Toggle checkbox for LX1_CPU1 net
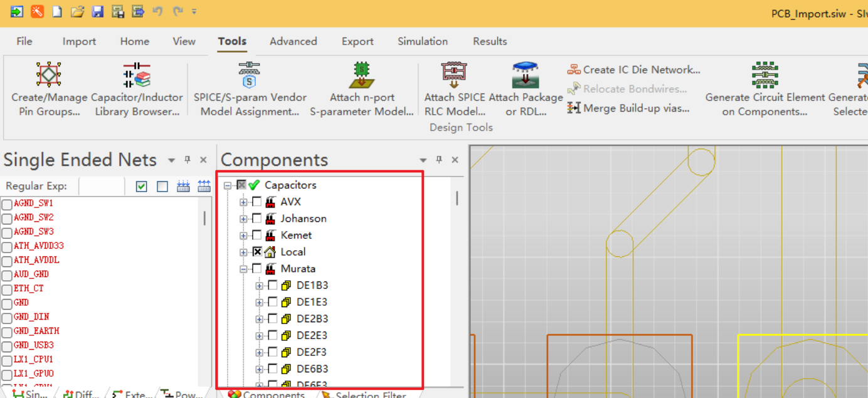 pos(7,360)
